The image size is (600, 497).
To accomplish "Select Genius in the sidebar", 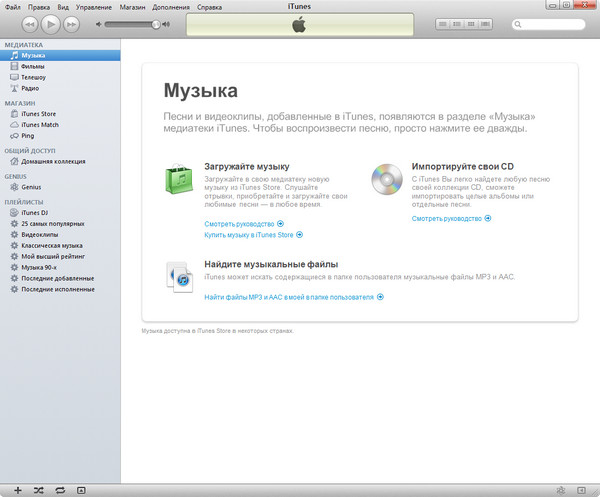I will (x=60, y=187).
